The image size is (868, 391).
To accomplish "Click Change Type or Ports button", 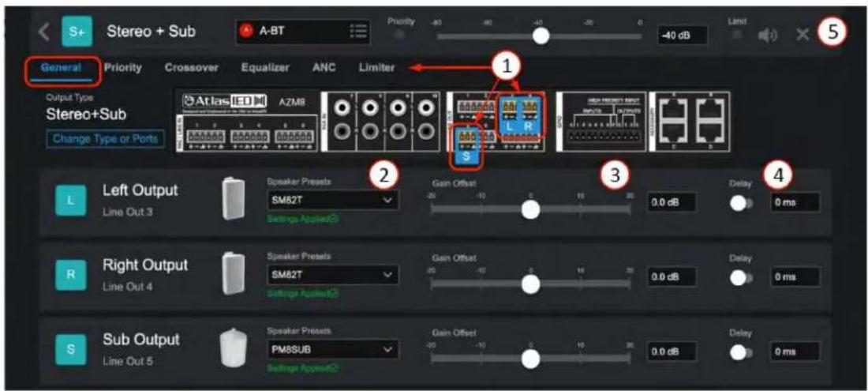I will click(105, 140).
